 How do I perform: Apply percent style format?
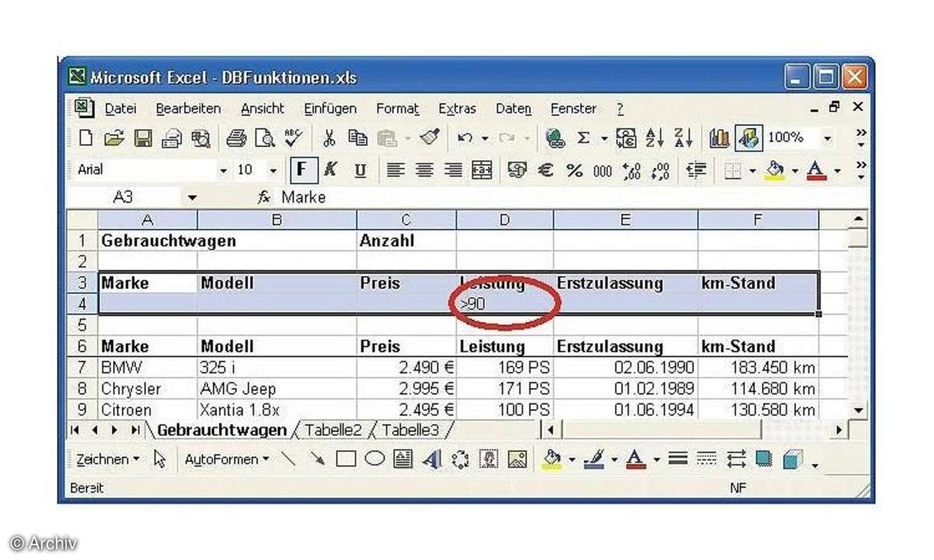(574, 170)
